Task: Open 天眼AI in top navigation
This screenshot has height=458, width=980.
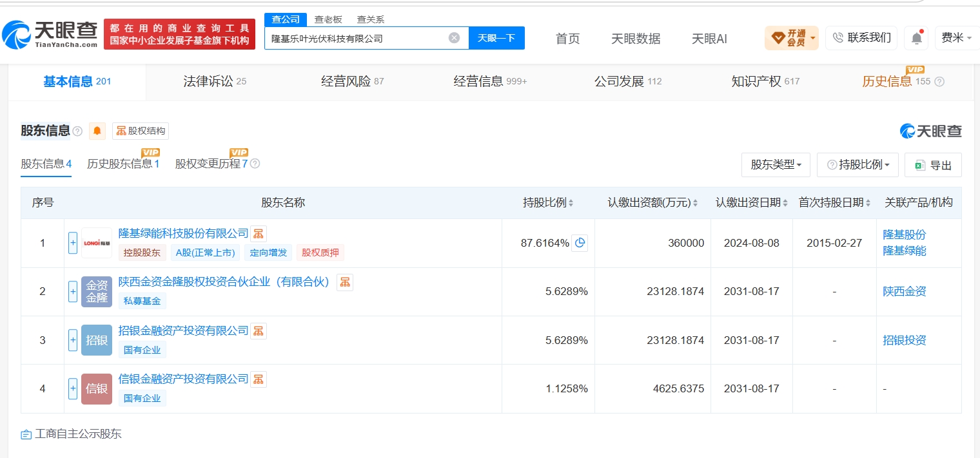Action: [709, 39]
